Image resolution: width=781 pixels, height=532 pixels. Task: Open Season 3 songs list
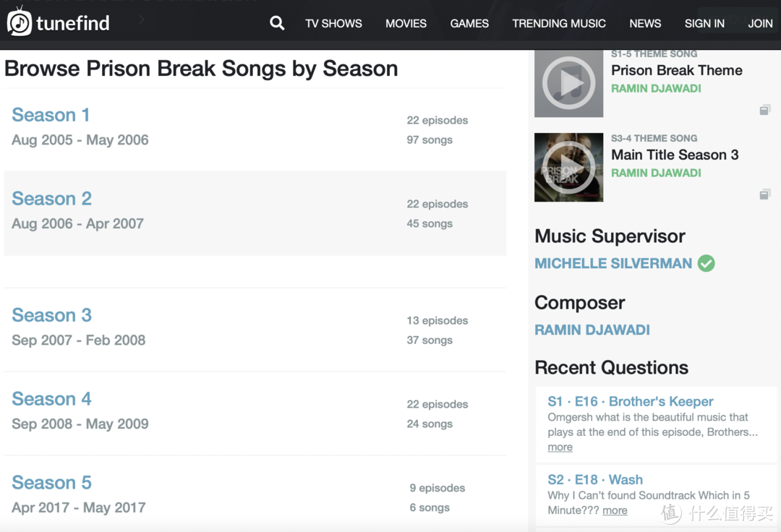(x=52, y=315)
